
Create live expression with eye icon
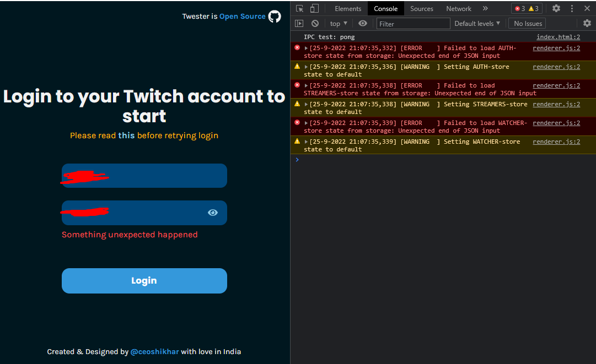363,24
